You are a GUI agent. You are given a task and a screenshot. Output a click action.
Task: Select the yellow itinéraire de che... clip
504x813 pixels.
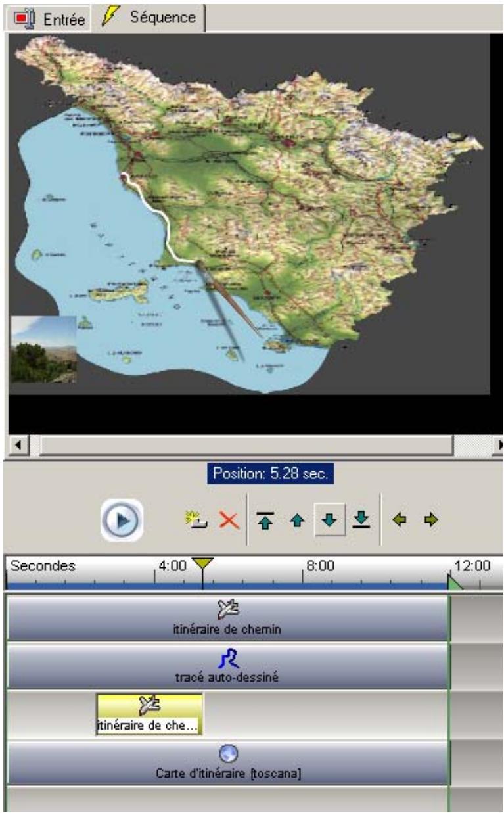[x=149, y=714]
